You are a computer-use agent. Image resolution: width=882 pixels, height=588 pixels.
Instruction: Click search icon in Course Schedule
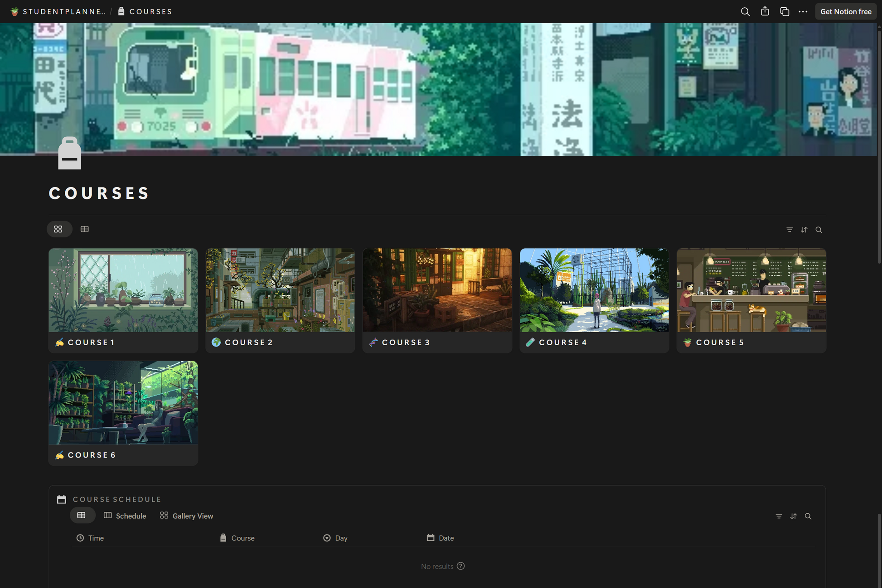808,516
